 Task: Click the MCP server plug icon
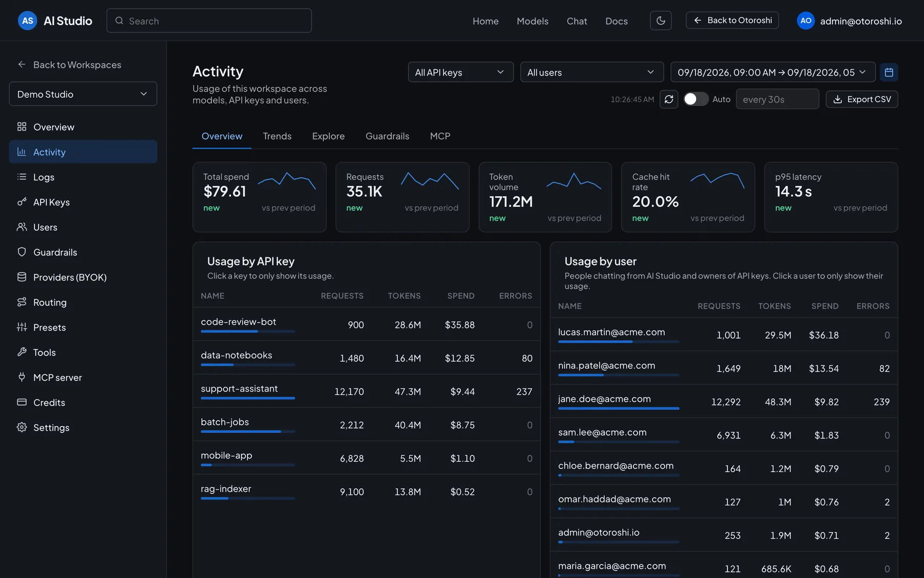tap(22, 377)
